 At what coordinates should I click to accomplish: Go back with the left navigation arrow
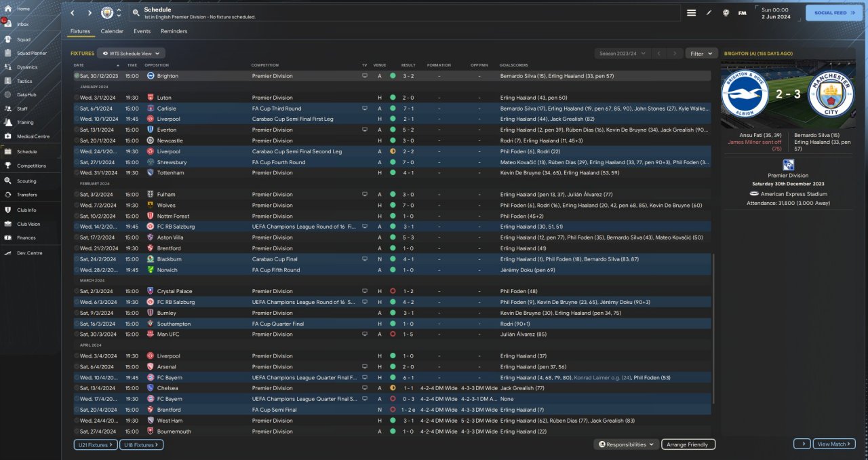tap(73, 13)
